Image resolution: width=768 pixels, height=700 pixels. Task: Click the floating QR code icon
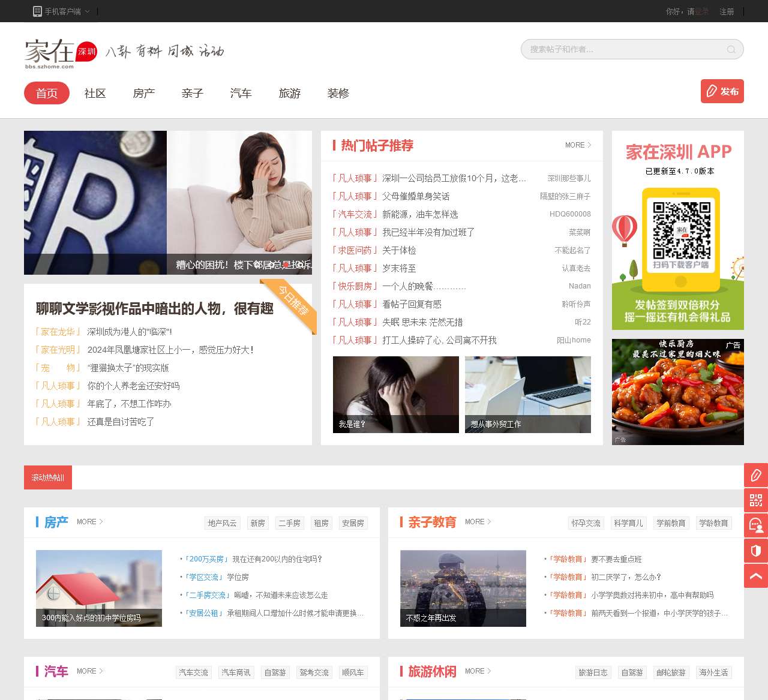point(756,500)
